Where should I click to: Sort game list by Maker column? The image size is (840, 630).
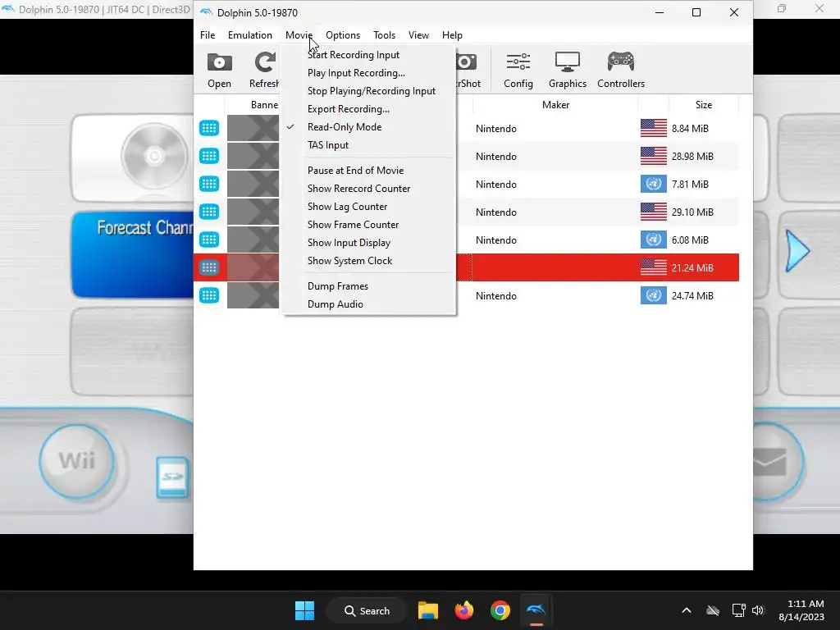(555, 105)
